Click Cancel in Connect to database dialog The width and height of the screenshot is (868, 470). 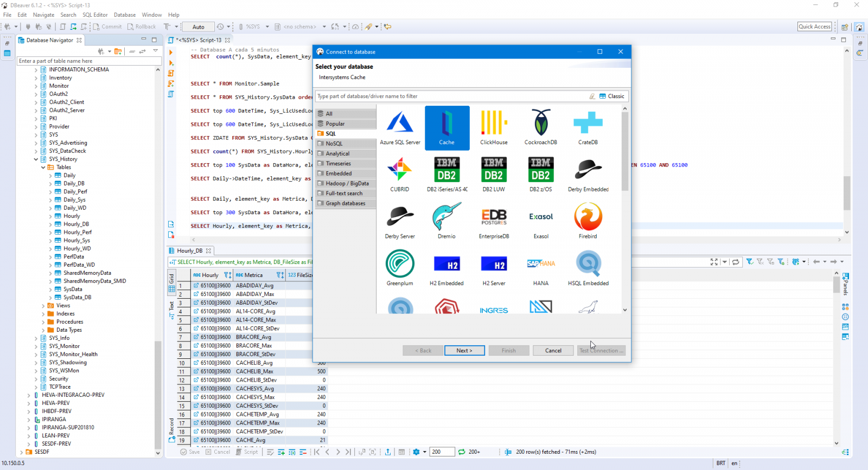point(553,351)
